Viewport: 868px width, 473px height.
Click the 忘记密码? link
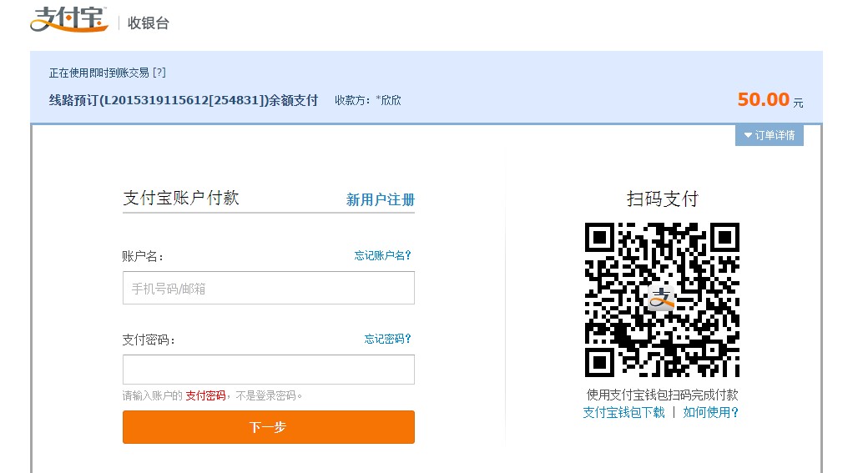click(x=387, y=339)
